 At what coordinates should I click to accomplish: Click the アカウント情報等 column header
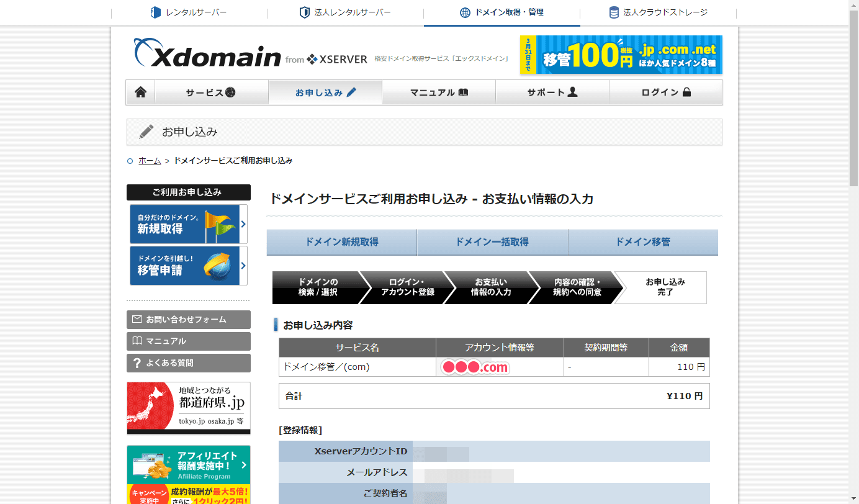tap(500, 348)
